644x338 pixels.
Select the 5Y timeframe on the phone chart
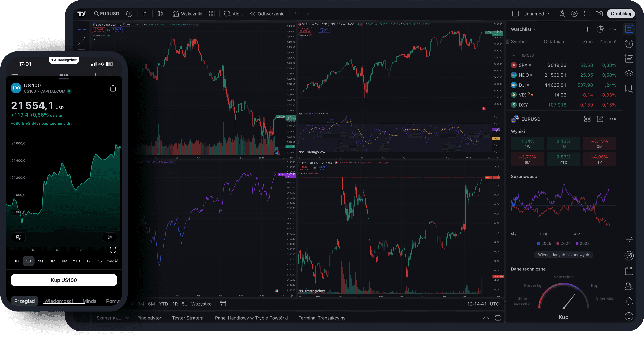click(x=100, y=261)
